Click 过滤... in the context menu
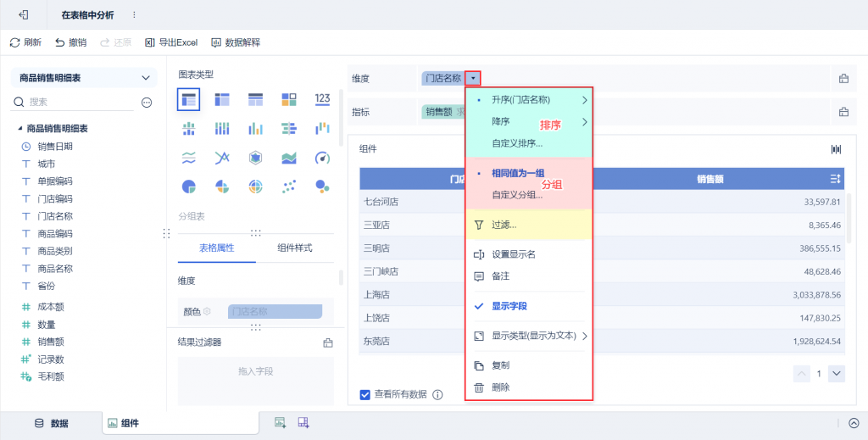868x440 pixels. click(529, 226)
